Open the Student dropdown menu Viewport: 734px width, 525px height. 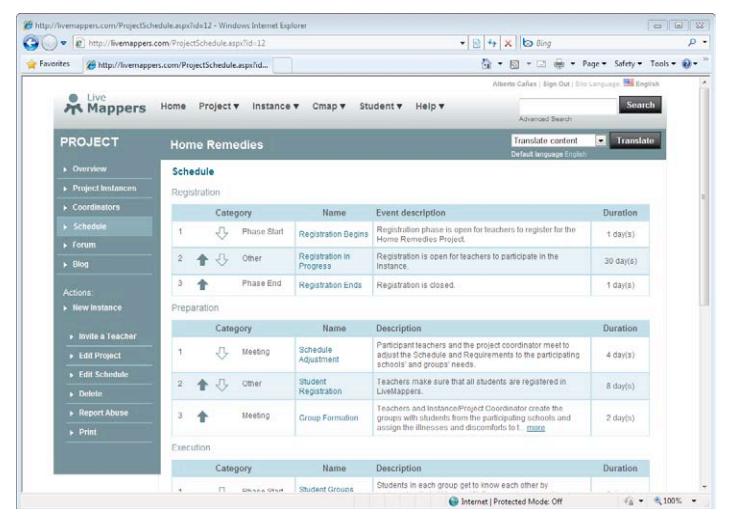(381, 106)
